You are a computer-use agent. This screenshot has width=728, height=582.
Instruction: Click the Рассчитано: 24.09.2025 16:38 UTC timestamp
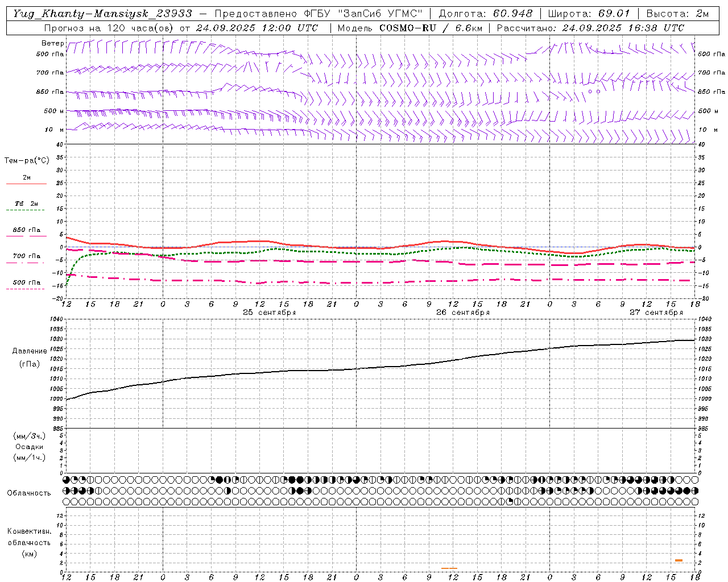click(590, 28)
